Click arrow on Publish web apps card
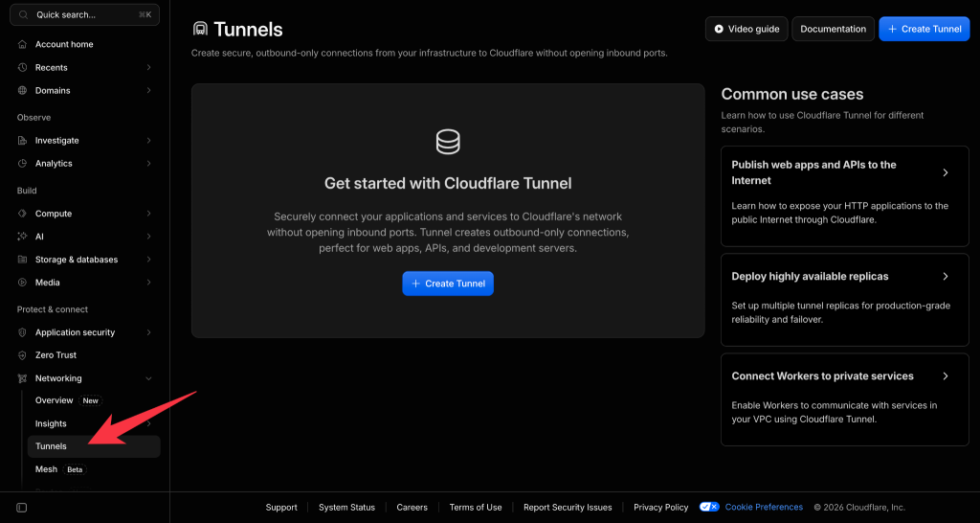Screen dimensions: 980x523 click(x=946, y=172)
